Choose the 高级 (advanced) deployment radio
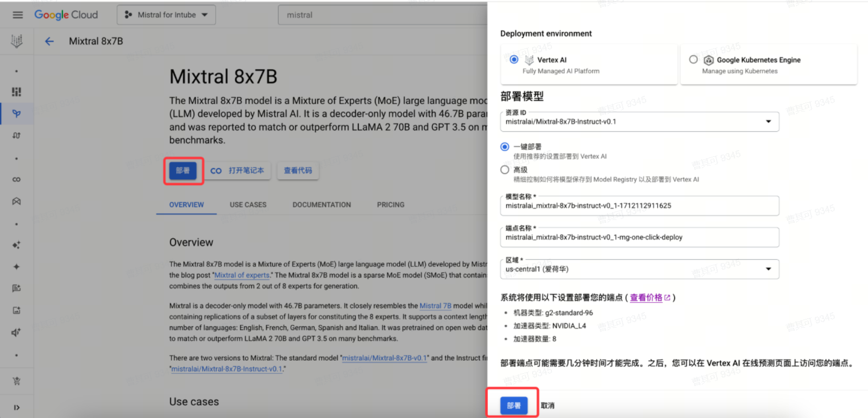This screenshot has height=418, width=868. [x=505, y=170]
